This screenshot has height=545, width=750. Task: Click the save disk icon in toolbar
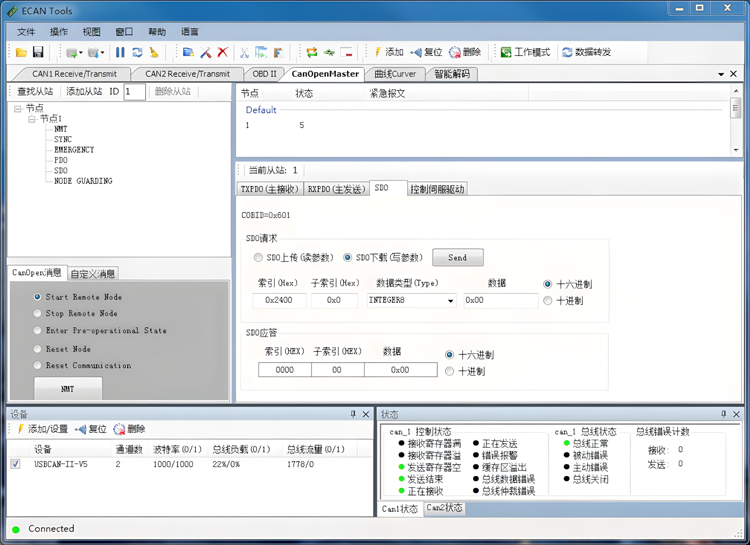(x=38, y=52)
